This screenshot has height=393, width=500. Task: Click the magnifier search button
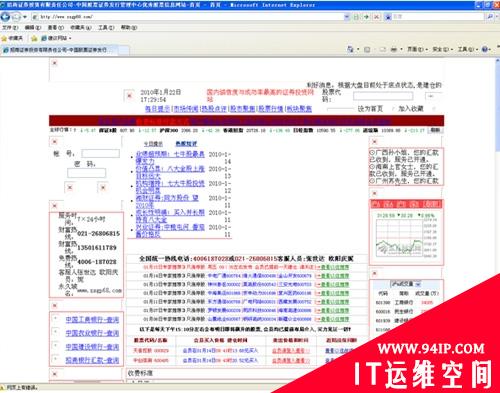click(490, 16)
